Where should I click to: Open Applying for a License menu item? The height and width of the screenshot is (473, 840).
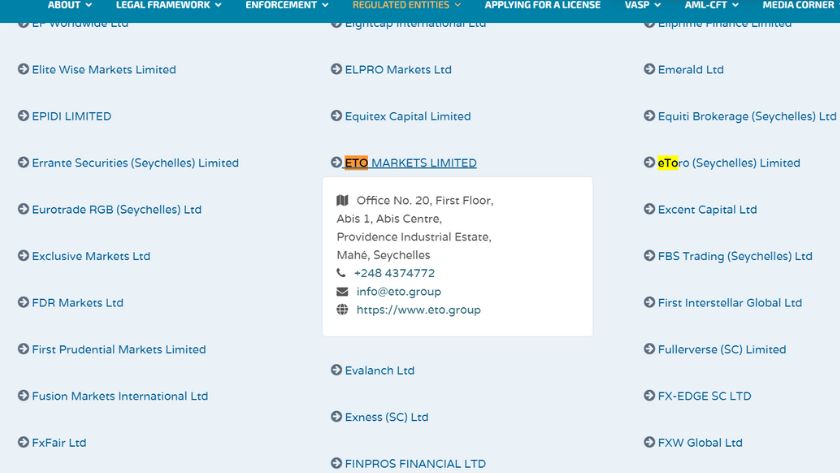pyautogui.click(x=542, y=5)
